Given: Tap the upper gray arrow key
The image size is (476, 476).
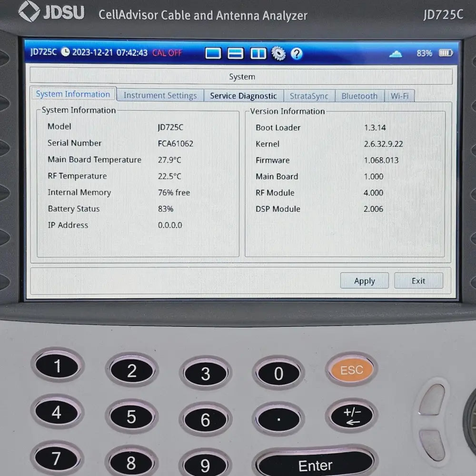Looking at the screenshot, I should (x=432, y=398).
